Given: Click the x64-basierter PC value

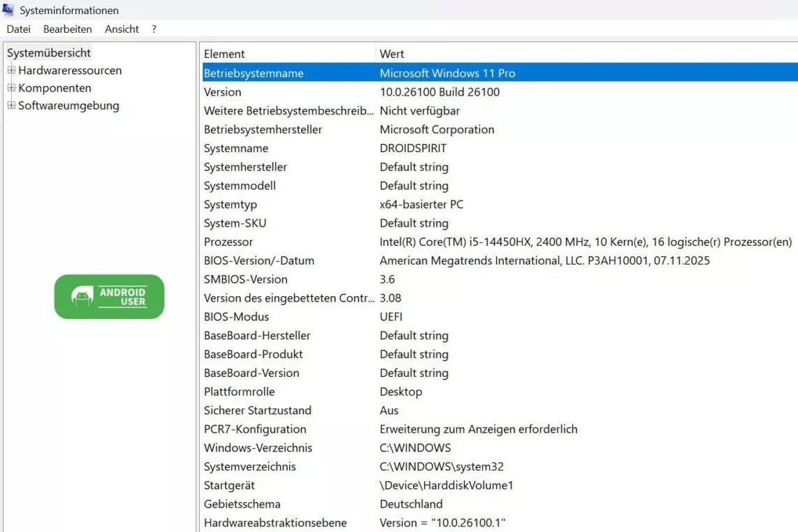Looking at the screenshot, I should 421,205.
